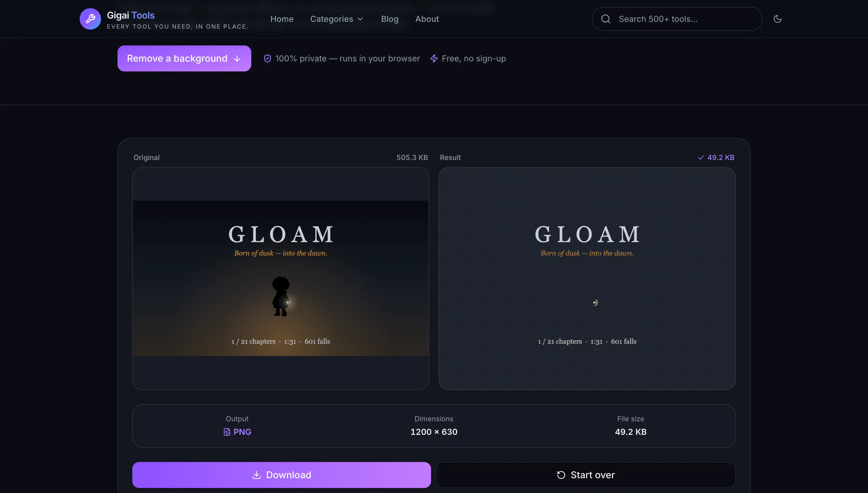
Task: Click the GLOAM title in Result image
Action: tap(587, 234)
